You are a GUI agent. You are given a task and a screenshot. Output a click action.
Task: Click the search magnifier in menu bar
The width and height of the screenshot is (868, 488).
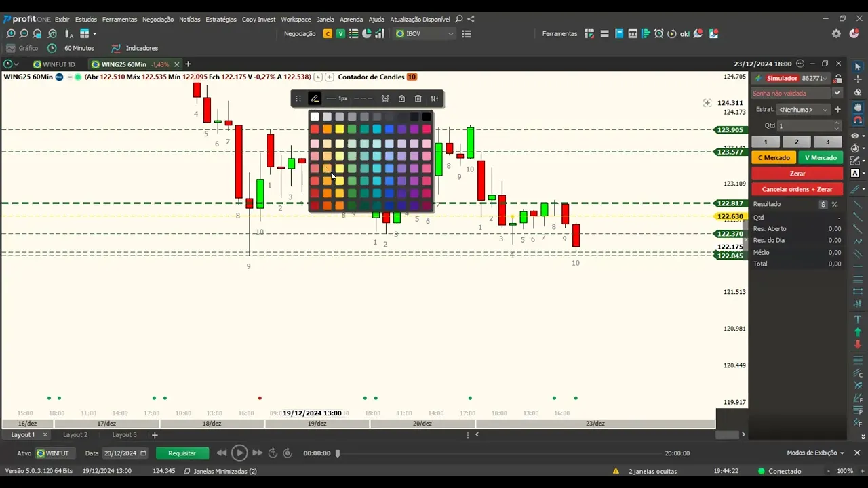click(459, 19)
